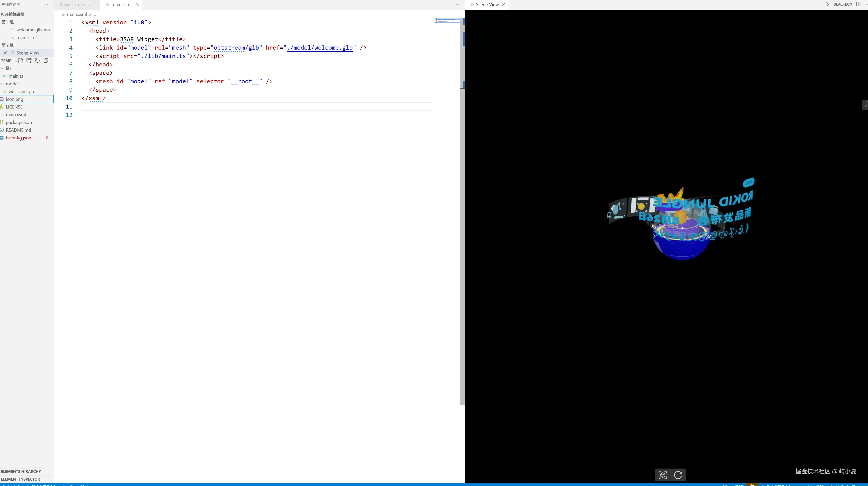
Task: Click the New File icon in explorer
Action: pyautogui.click(x=21, y=61)
